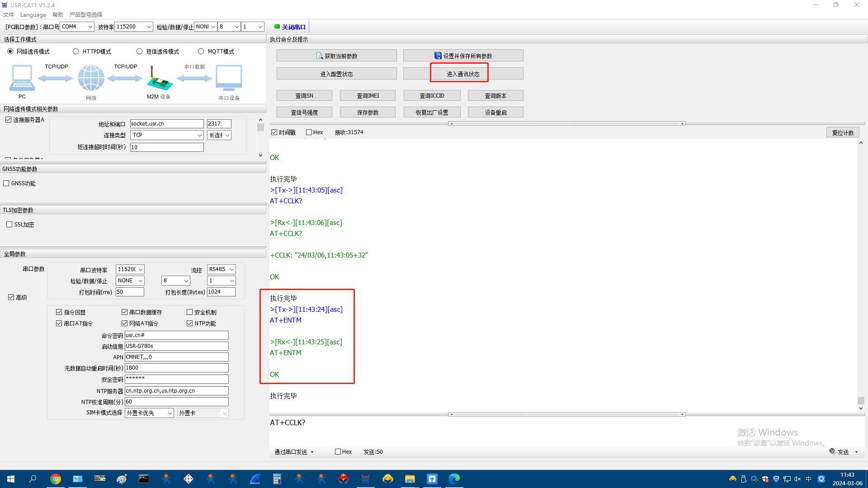868x488 pixels.
Task: Click the 查询IMEI button
Action: [x=368, y=96]
